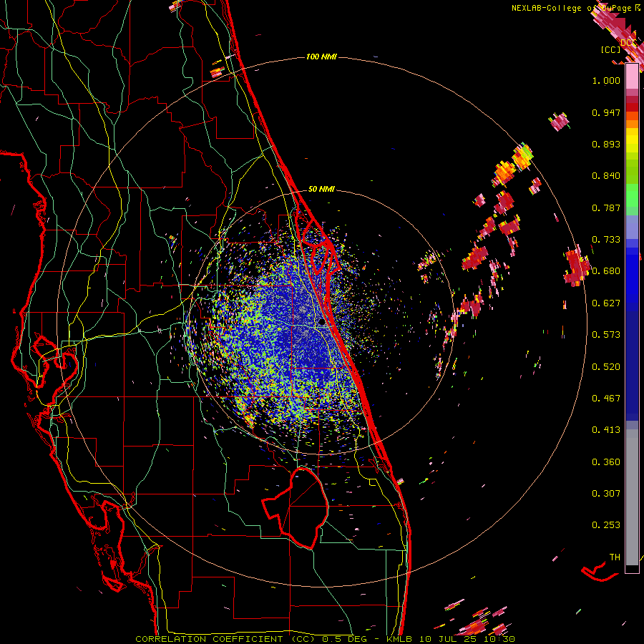Click the 0.467 legend value
644x644 pixels.
[x=606, y=399]
